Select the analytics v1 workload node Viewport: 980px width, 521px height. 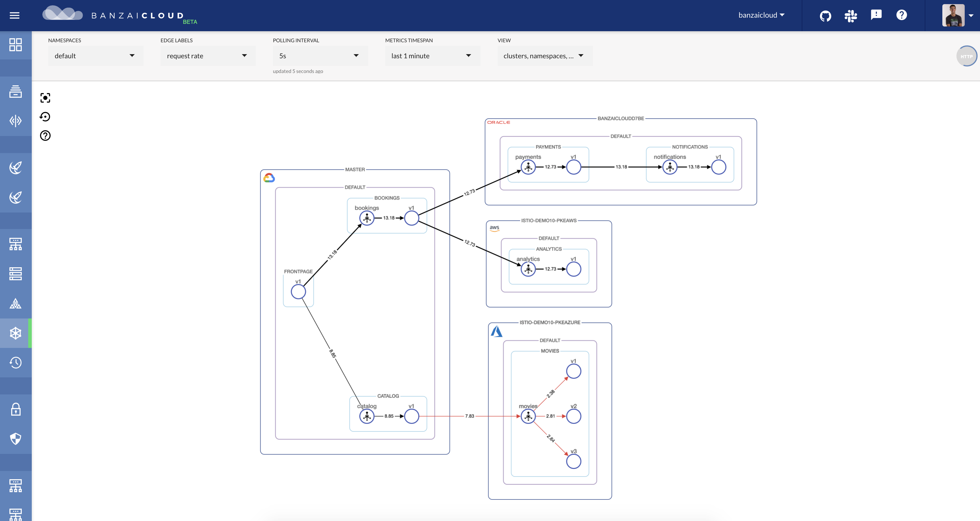(x=573, y=269)
